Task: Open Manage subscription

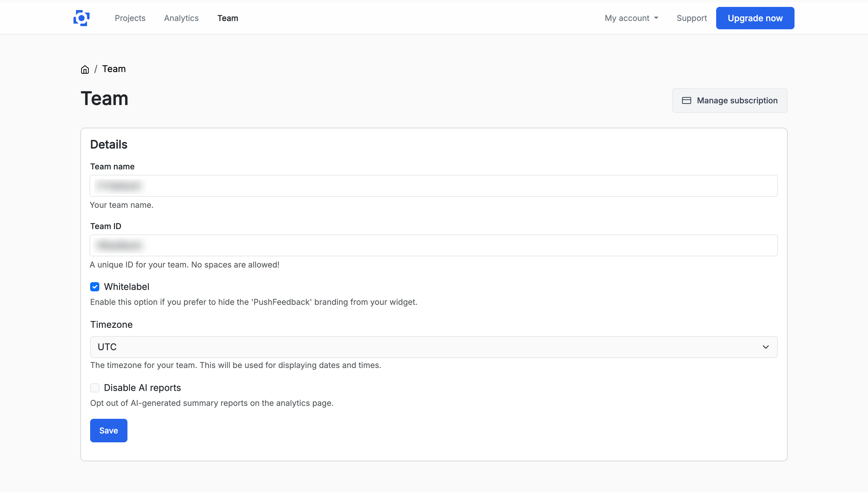Action: tap(729, 100)
